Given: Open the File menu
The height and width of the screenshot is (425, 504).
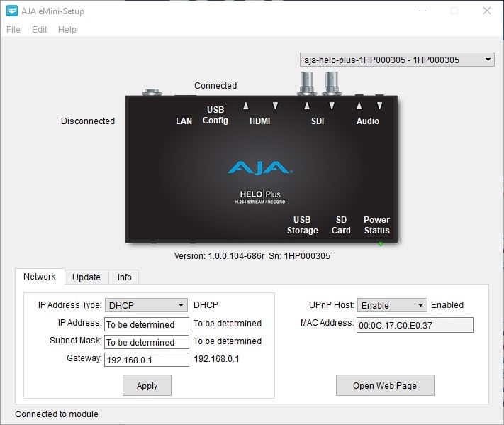Looking at the screenshot, I should click(x=13, y=30).
